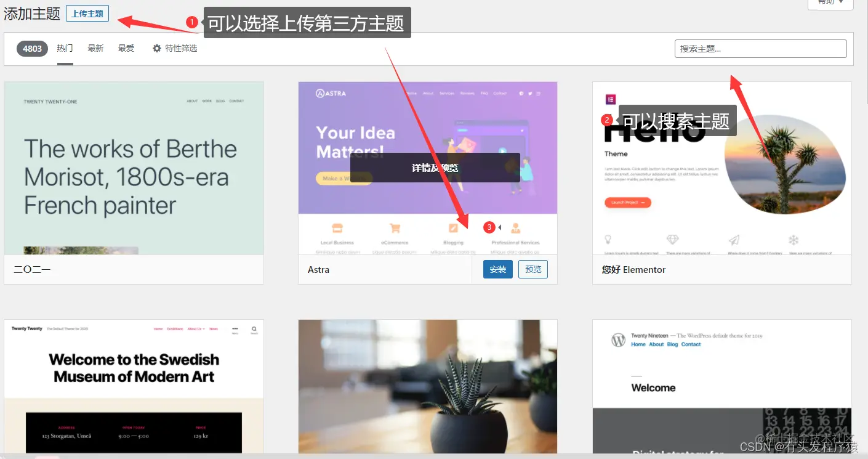Select the 热门 popular tab
Viewport: 868px width, 459px height.
(65, 48)
